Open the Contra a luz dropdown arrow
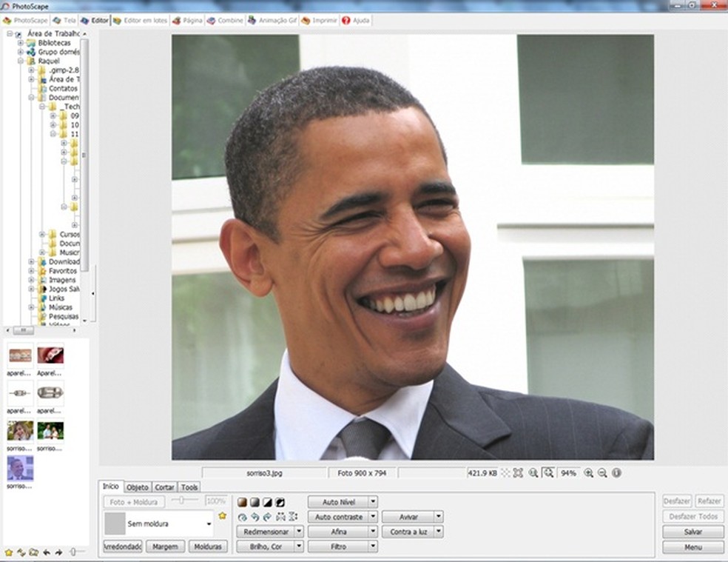728x562 pixels. pyautogui.click(x=439, y=532)
